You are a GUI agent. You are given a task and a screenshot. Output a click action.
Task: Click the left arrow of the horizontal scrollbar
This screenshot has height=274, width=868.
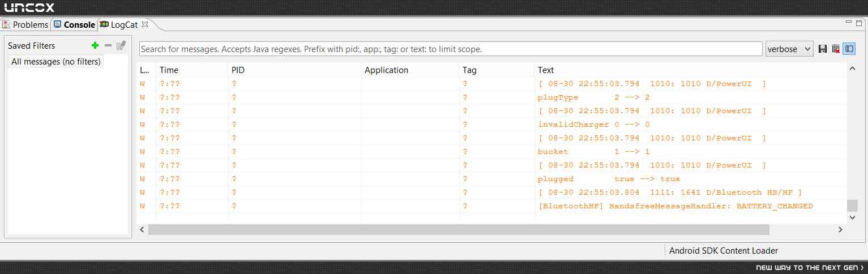pos(143,229)
